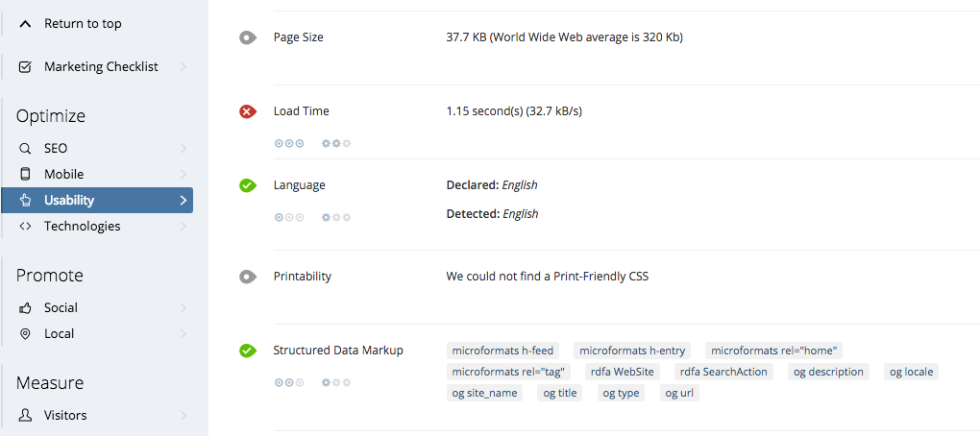Click the 'rdfa SearchAction' tag
980x436 pixels.
pyautogui.click(x=723, y=372)
